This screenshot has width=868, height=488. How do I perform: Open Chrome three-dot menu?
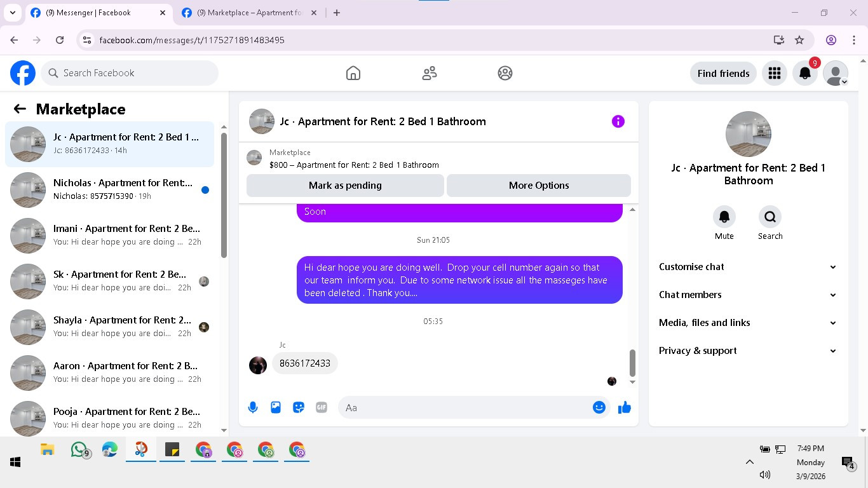tap(854, 40)
